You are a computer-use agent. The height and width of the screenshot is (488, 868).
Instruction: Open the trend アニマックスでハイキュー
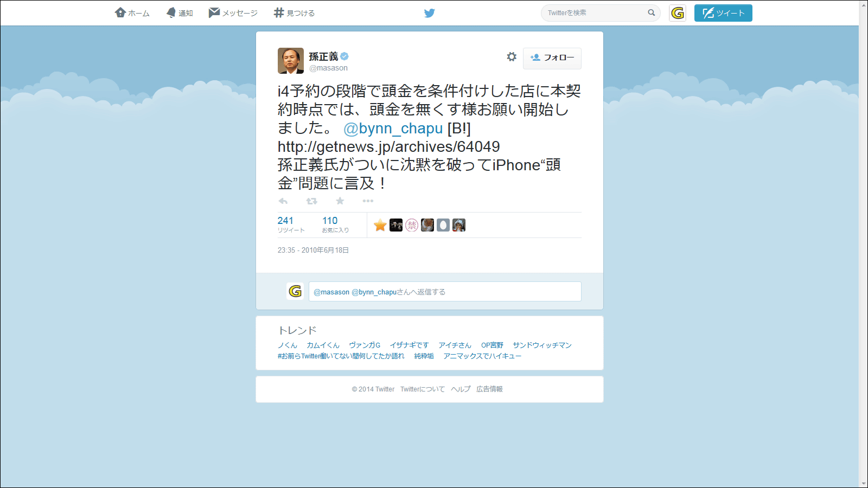click(x=482, y=356)
